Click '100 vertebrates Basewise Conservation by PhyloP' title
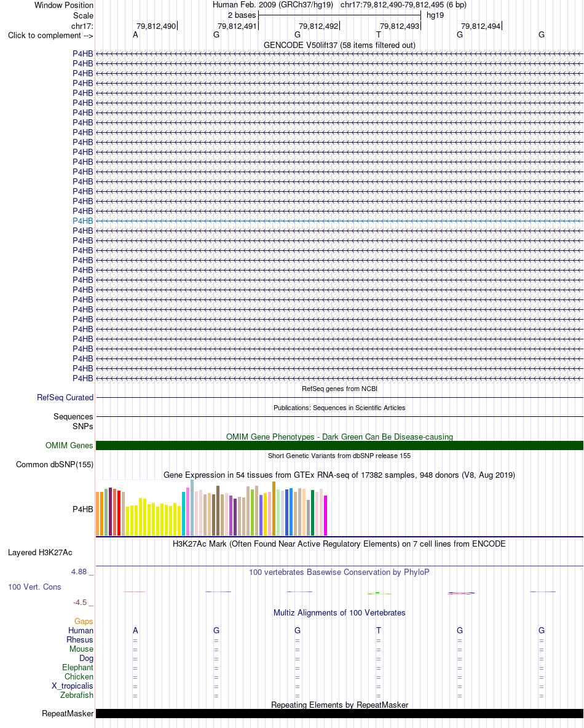584x728 pixels. 339,572
